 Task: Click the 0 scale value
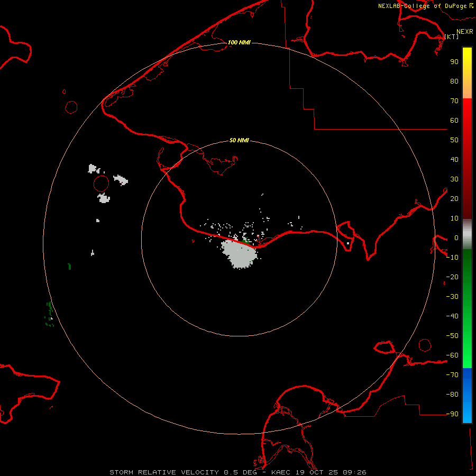click(456, 237)
